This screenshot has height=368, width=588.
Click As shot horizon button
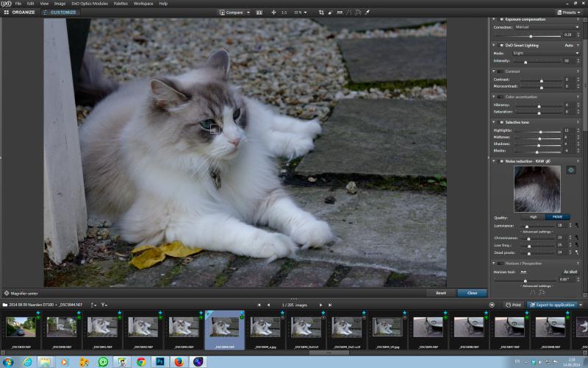(570, 272)
